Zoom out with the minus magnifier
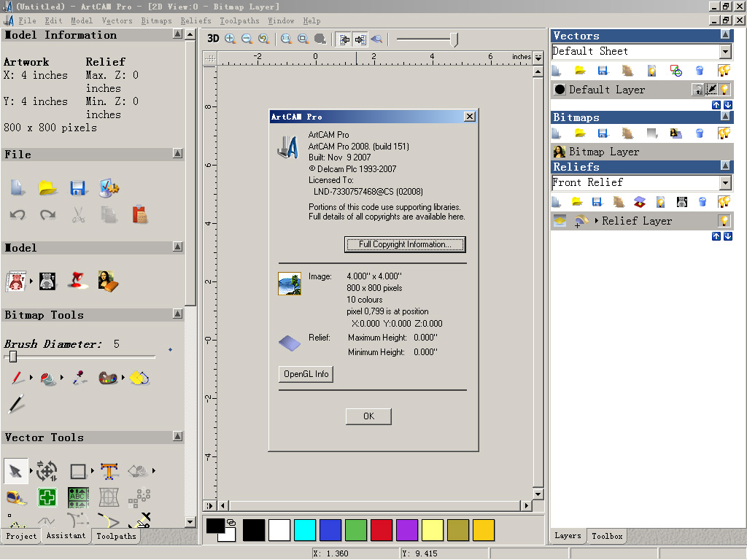 (247, 39)
